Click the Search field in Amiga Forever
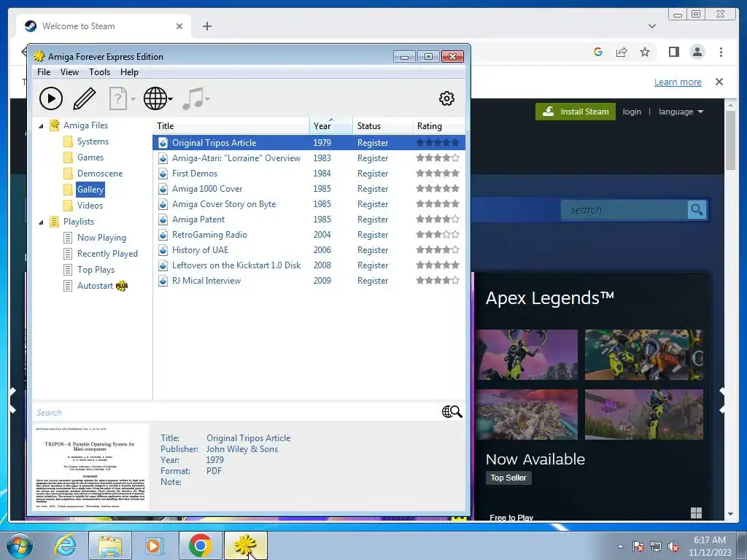Image resolution: width=747 pixels, height=560 pixels. (236, 413)
